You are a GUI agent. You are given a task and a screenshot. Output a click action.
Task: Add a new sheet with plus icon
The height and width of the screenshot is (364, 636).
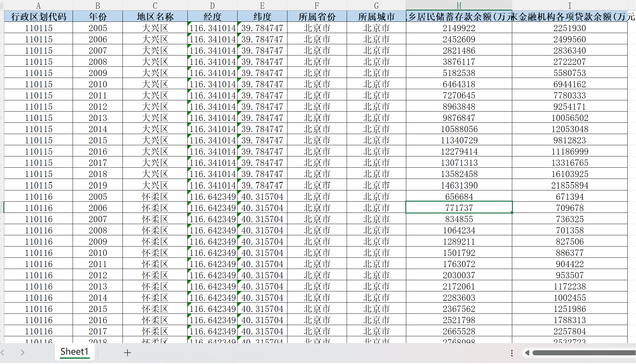click(127, 352)
